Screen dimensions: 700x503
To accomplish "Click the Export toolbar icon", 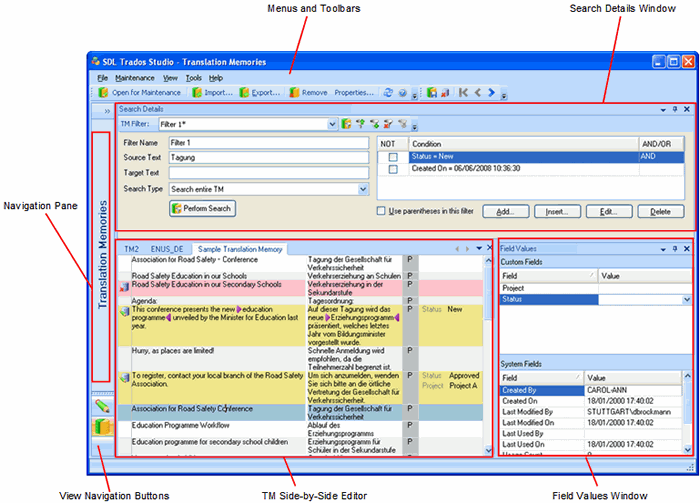I will pyautogui.click(x=244, y=92).
